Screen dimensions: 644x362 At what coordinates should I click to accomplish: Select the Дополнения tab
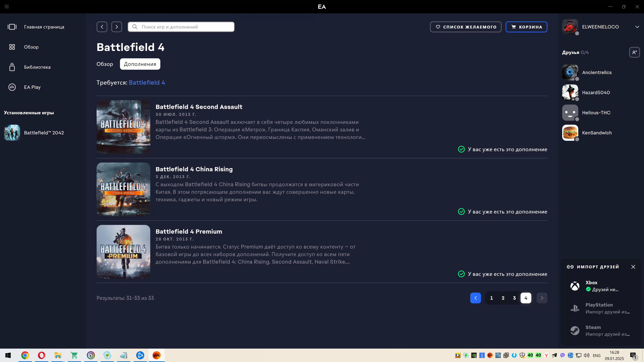pos(140,64)
